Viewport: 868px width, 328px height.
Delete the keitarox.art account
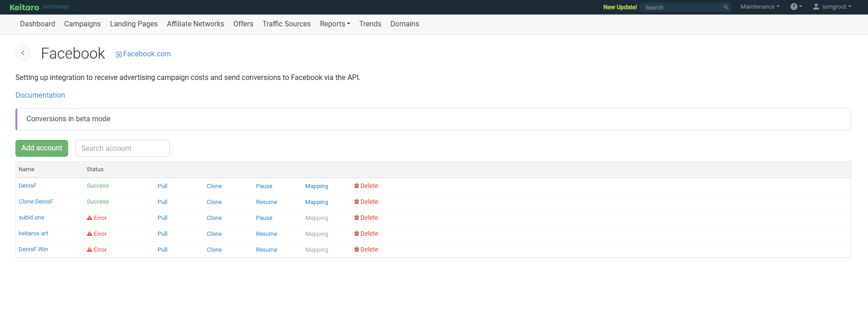point(366,234)
